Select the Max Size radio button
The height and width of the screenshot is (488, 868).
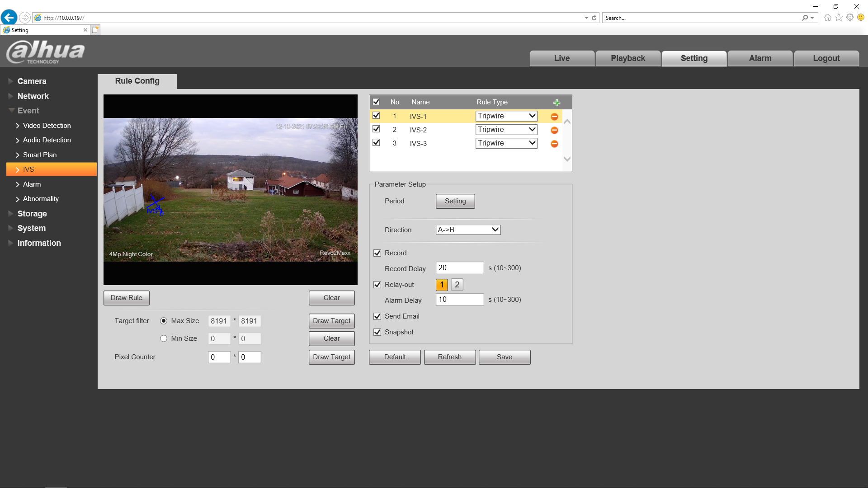pos(164,321)
